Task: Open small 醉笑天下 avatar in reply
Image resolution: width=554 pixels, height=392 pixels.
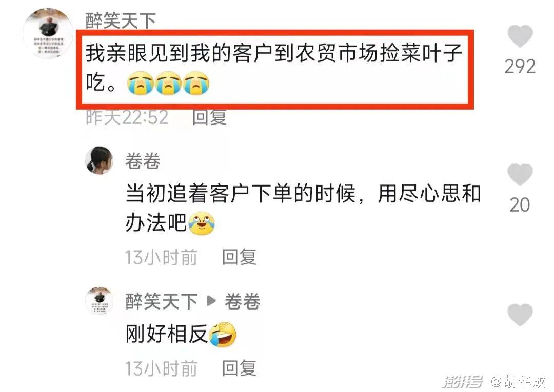Action: [100, 301]
